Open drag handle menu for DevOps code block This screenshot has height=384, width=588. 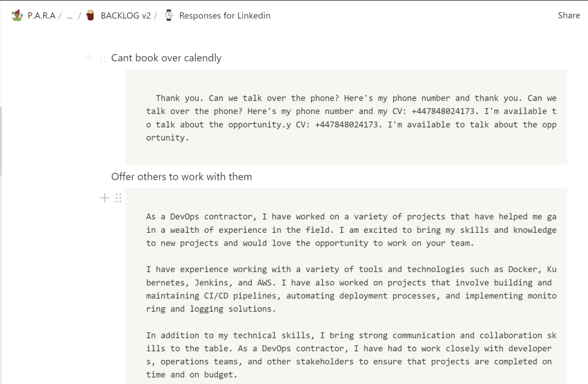[x=118, y=198]
